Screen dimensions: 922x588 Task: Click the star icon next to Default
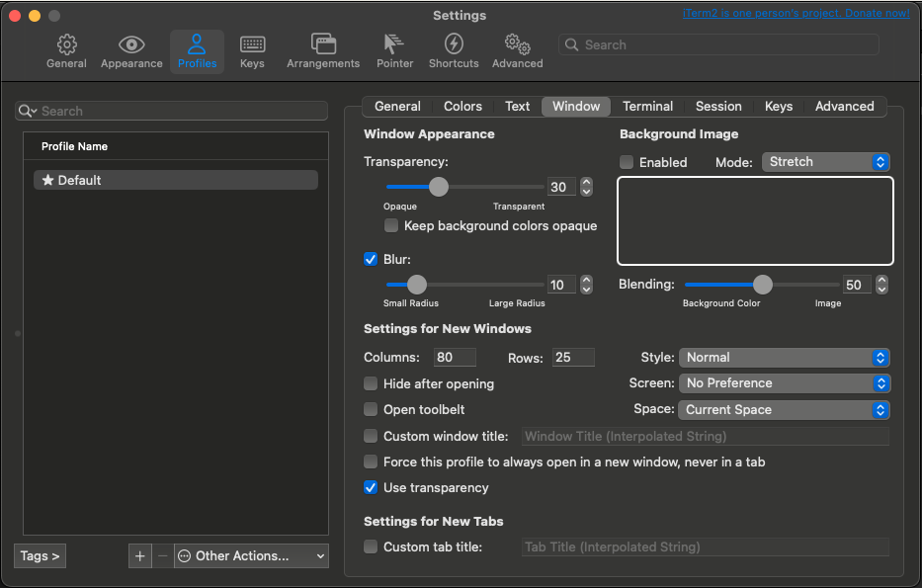pos(48,180)
